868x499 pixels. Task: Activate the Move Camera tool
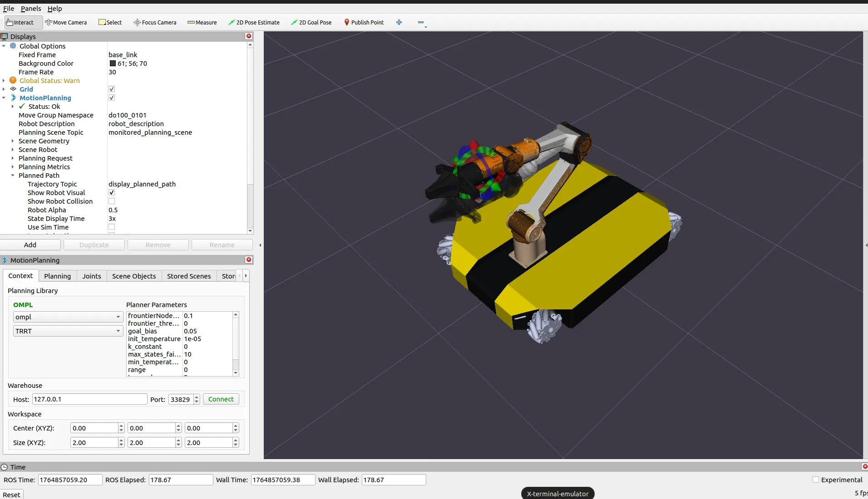[66, 22]
